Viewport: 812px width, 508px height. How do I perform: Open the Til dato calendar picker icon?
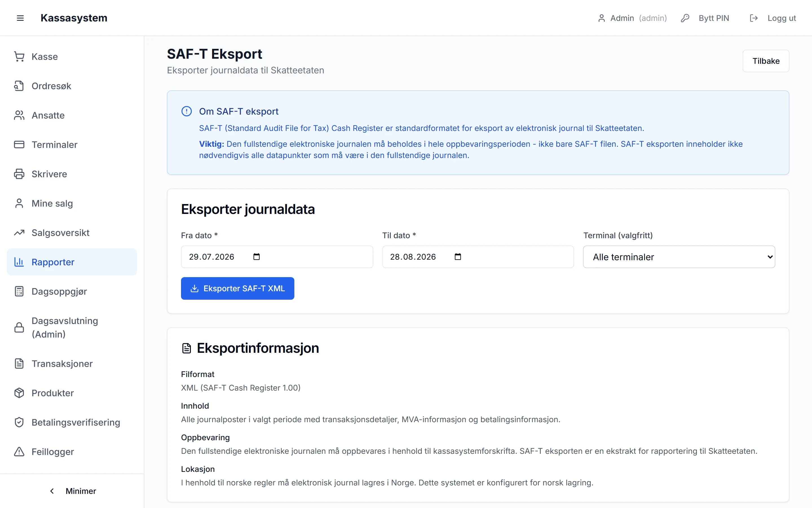coord(458,257)
